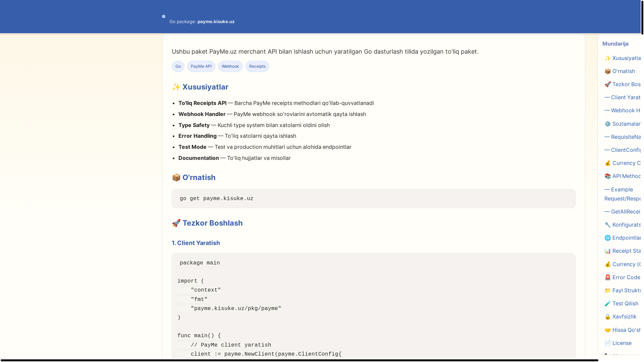Click the 'Documentation' feature item

click(234, 158)
